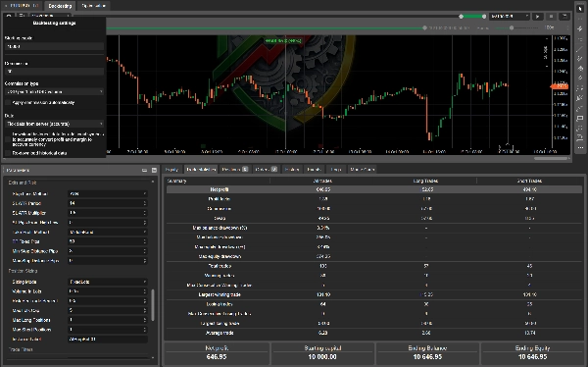Switch to the Optimization tab
This screenshot has height=367, width=588.
[x=93, y=6]
